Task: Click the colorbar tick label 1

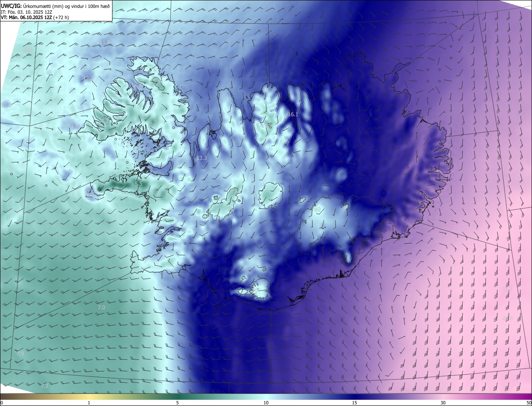Action: (x=89, y=403)
